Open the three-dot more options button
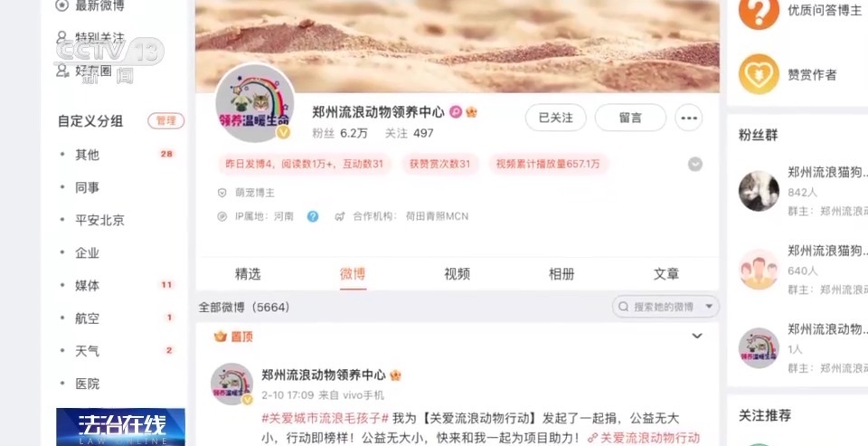This screenshot has height=446, width=868. (x=689, y=118)
